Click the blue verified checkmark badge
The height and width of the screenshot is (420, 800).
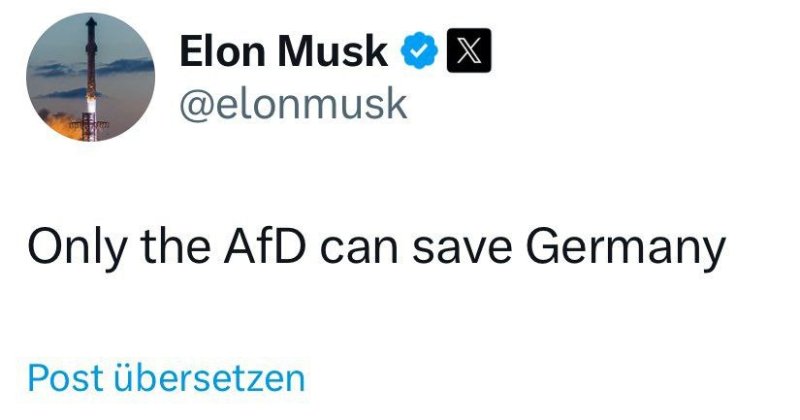click(418, 51)
